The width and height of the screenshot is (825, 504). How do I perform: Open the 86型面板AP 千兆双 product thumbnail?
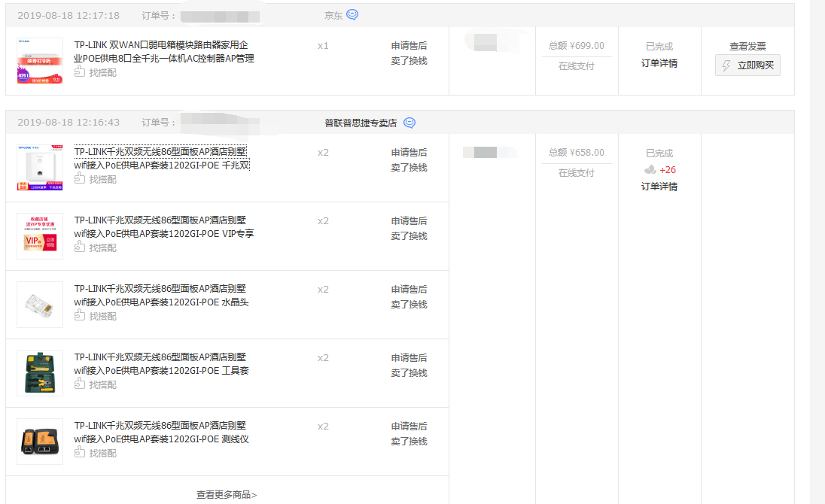[x=40, y=168]
